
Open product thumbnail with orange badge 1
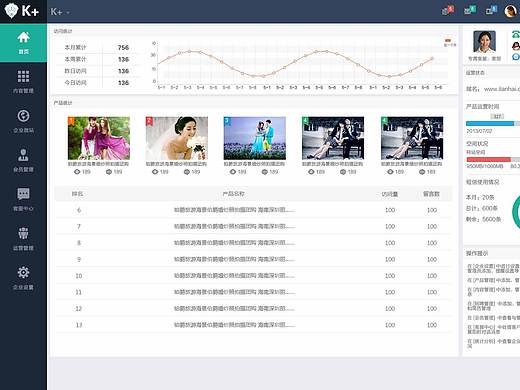[x=99, y=138]
